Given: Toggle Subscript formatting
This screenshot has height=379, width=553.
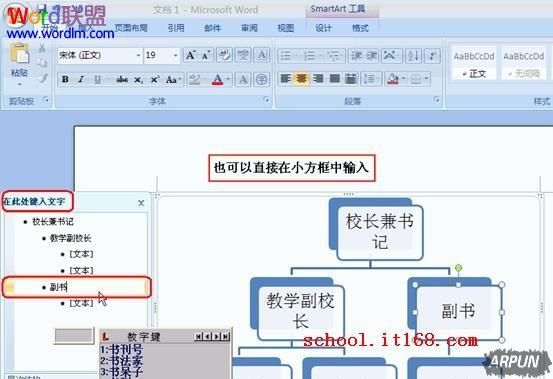Looking at the screenshot, I should (x=138, y=80).
